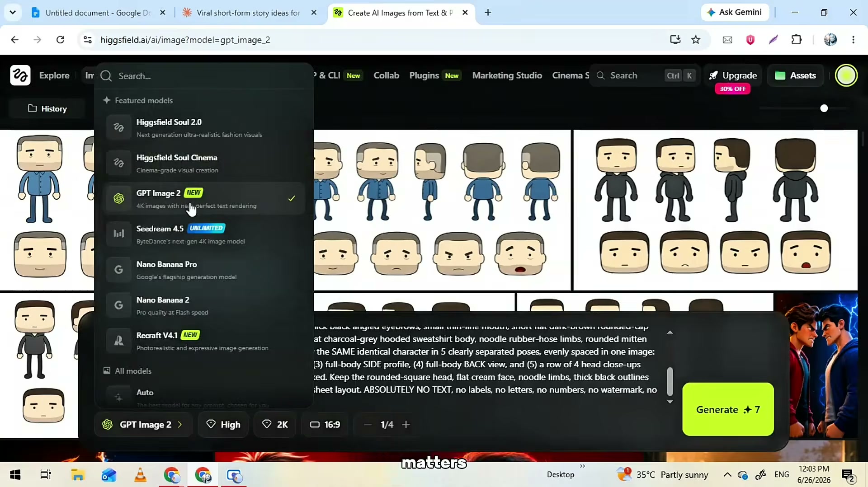Click the Task View taskbar icon
This screenshot has width=868, height=487.
[x=46, y=475]
